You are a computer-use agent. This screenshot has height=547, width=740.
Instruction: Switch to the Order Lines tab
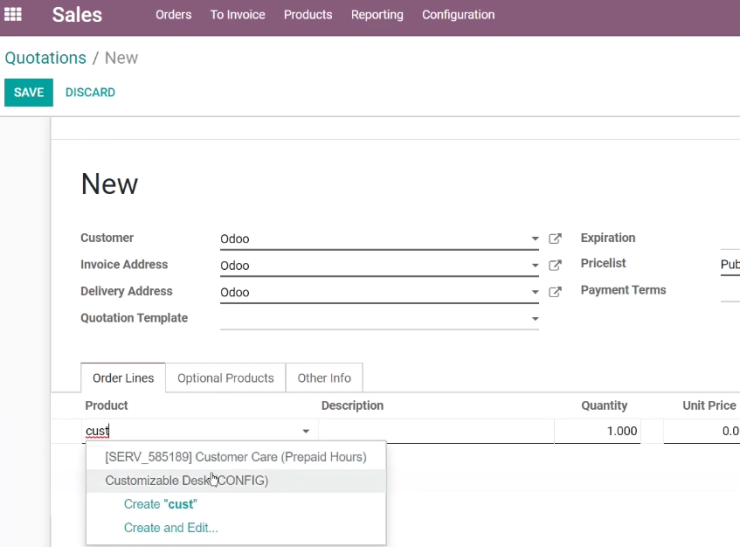tap(123, 378)
